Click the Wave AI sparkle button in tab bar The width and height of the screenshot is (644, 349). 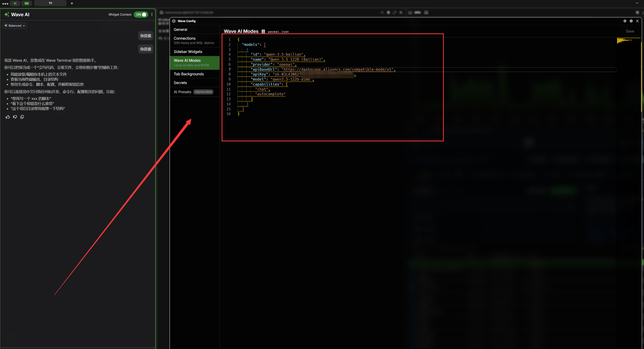15,3
